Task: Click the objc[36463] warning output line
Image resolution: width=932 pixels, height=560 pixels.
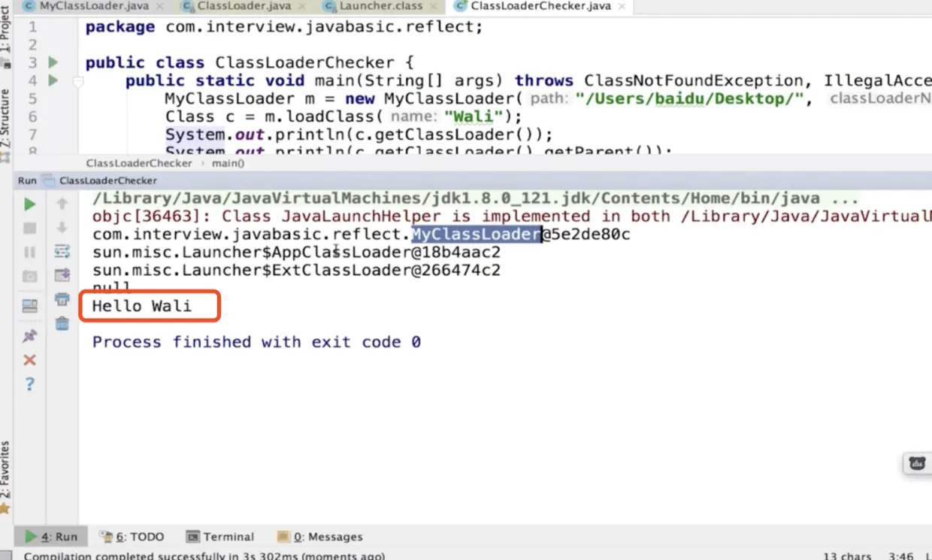Action: coord(512,216)
